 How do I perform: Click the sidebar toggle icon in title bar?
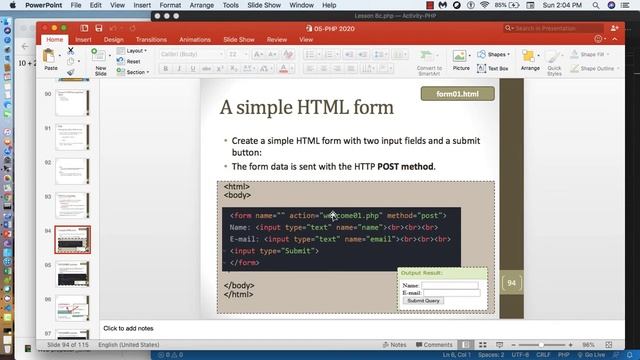[x=84, y=28]
